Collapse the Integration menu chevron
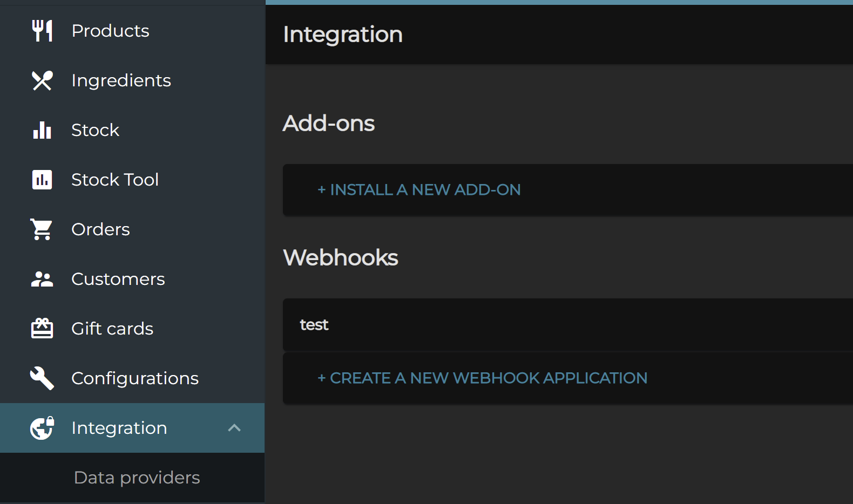Screen dimensions: 853x504 pyautogui.click(x=234, y=428)
